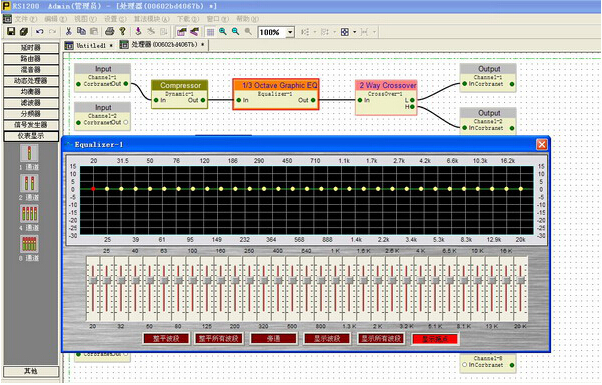Open the 算法模块(A) menu

click(151, 19)
